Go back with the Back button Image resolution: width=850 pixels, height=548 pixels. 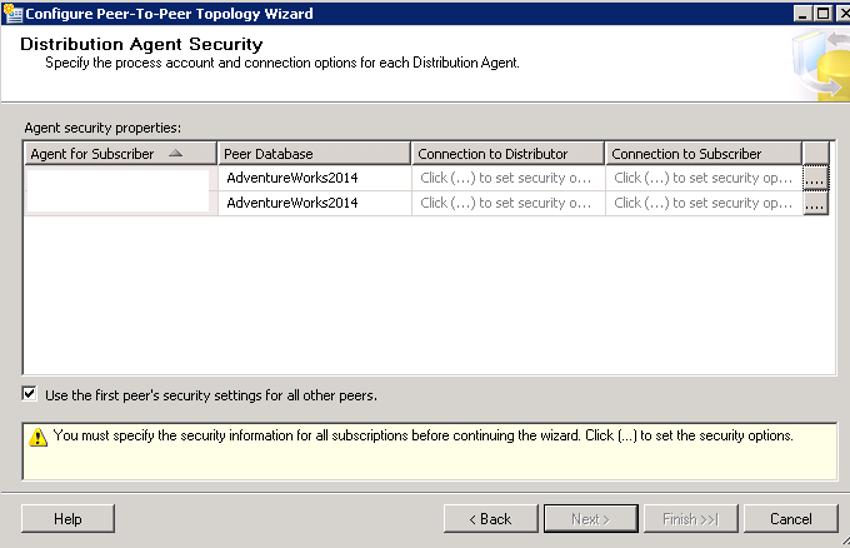click(491, 519)
